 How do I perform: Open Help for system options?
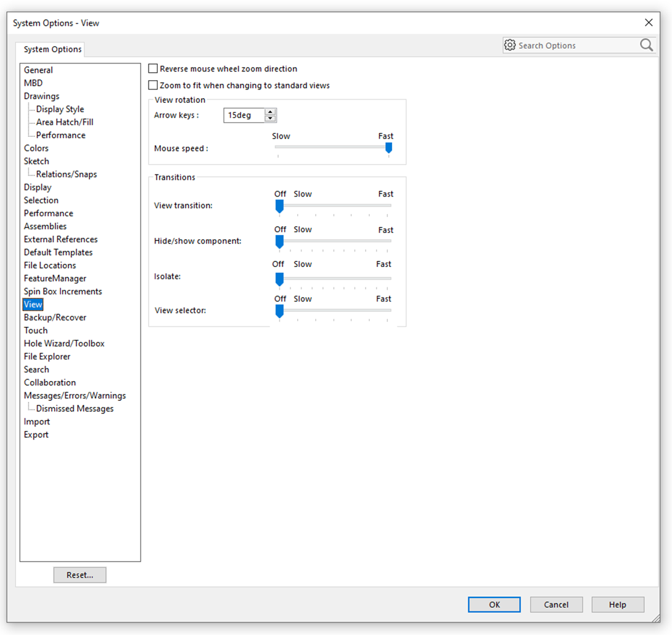click(x=618, y=604)
